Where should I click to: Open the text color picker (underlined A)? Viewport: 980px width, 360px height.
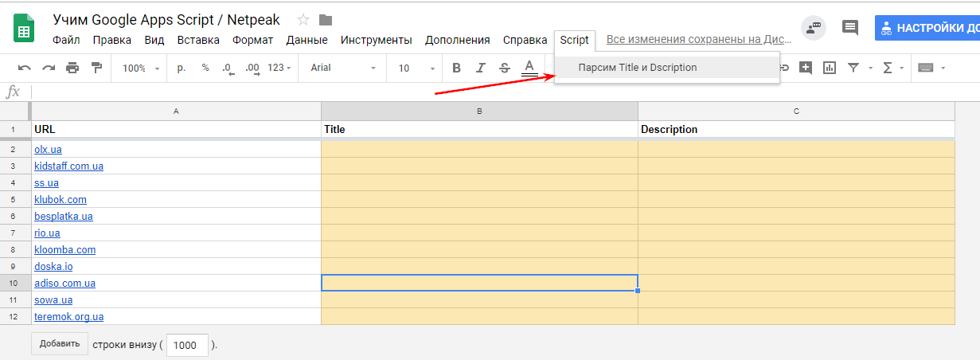529,68
